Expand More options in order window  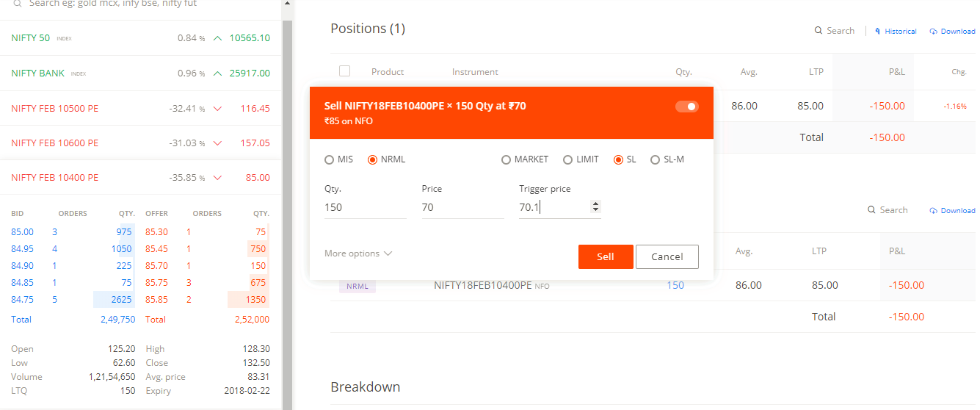click(358, 253)
